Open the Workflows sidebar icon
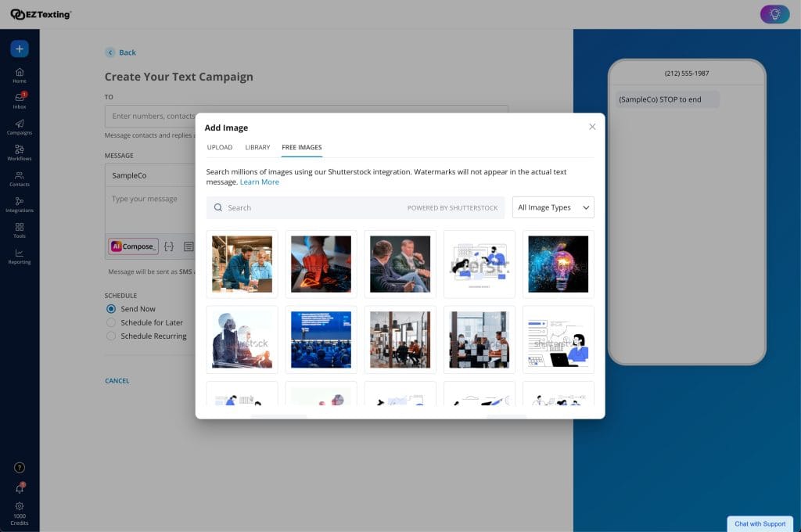801x532 pixels. click(20, 152)
